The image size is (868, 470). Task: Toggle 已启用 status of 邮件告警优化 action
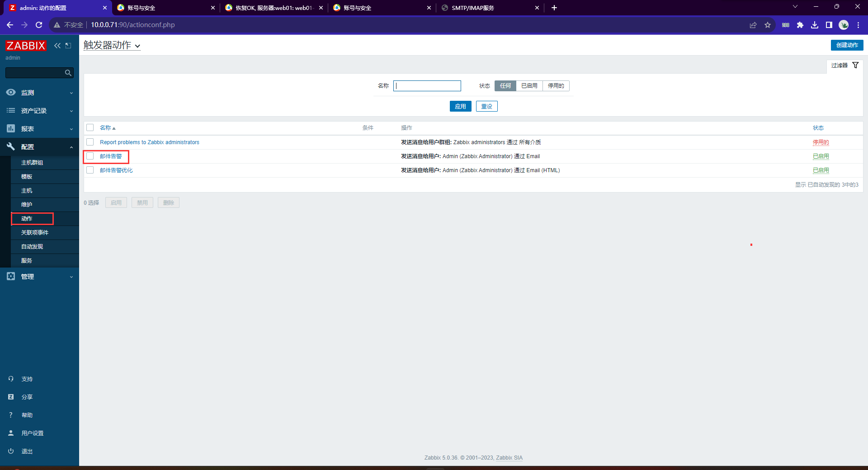point(821,170)
